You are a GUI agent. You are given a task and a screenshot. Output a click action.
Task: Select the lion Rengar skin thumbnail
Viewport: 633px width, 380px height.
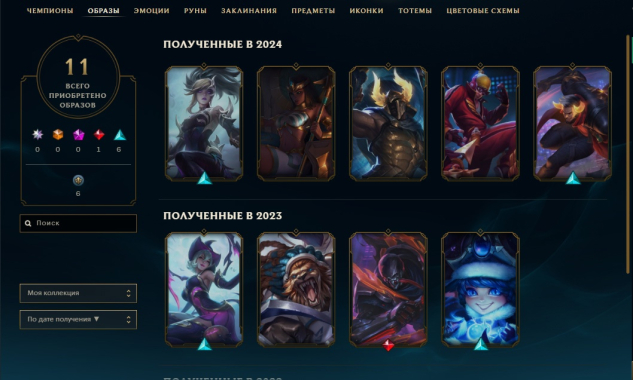pos(296,289)
